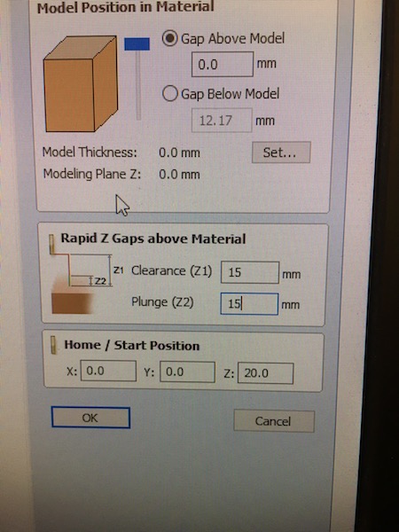This screenshot has height=532, width=399.
Task: Click the blue model position slider handle
Action: point(137,44)
